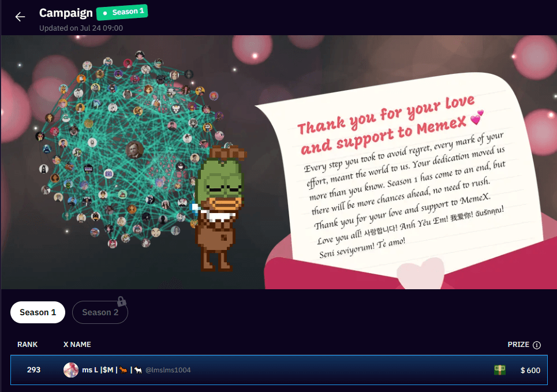Image resolution: width=557 pixels, height=392 pixels.
Task: Switch to the Season 2 tab
Action: pos(100,312)
